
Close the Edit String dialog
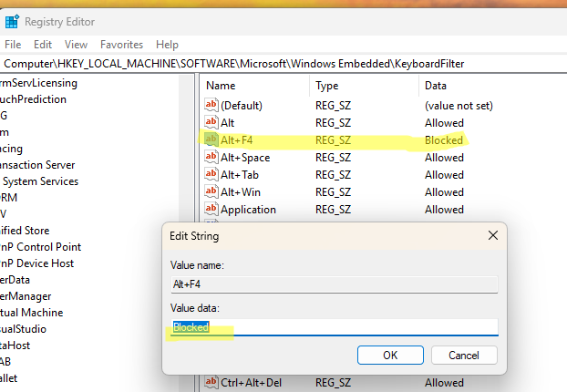click(493, 236)
